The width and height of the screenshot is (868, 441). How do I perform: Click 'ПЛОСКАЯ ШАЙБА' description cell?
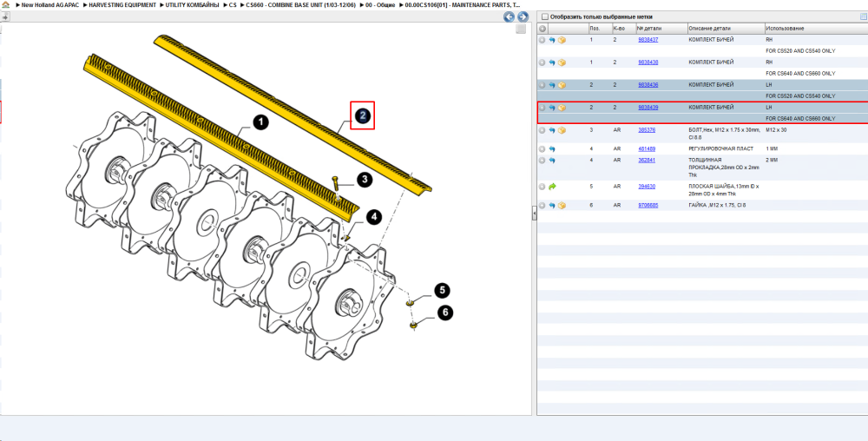(724, 190)
